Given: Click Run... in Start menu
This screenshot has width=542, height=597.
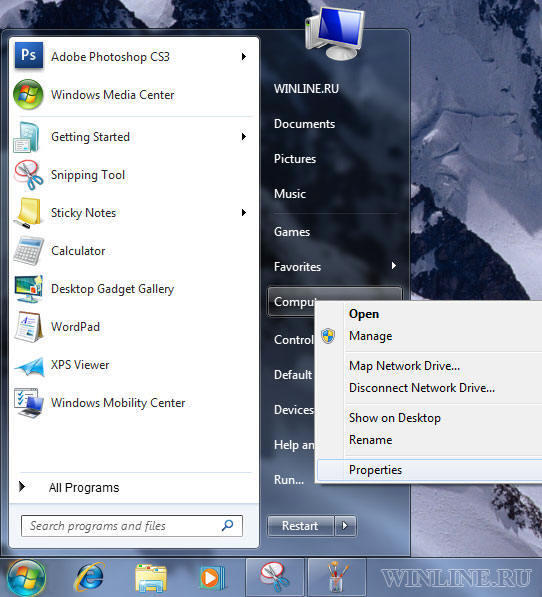Looking at the screenshot, I should coord(289,480).
